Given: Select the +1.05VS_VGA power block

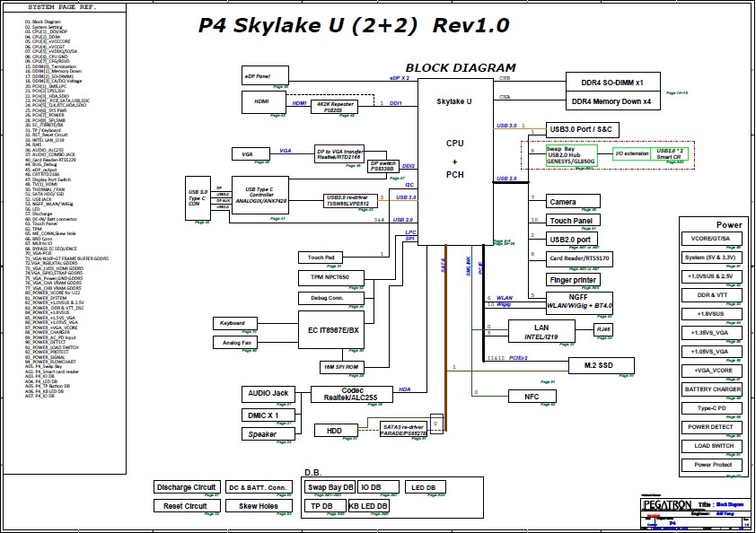Looking at the screenshot, I should click(712, 352).
